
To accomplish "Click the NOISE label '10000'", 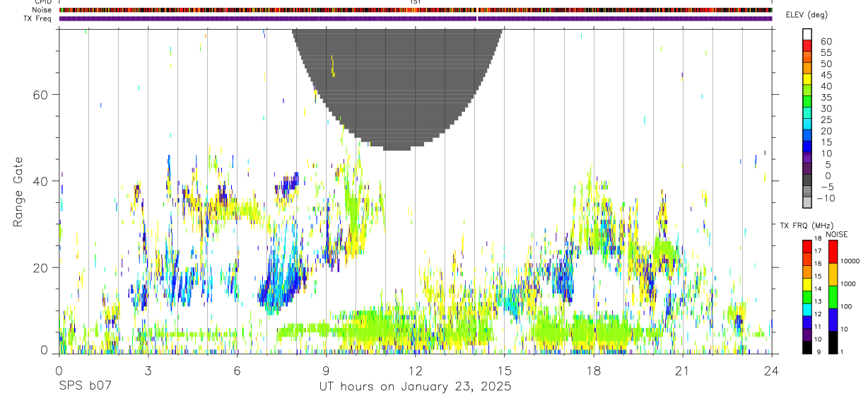I will (x=850, y=262).
